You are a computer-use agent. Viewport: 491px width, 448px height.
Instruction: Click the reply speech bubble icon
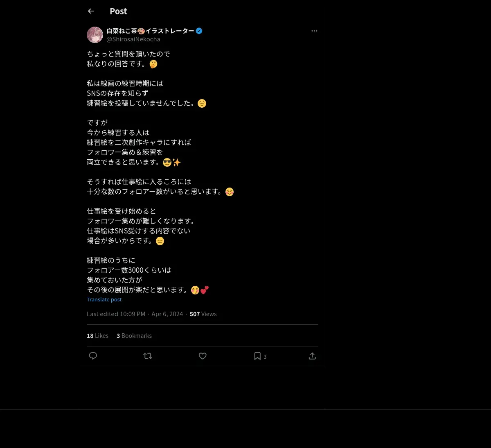pyautogui.click(x=93, y=356)
